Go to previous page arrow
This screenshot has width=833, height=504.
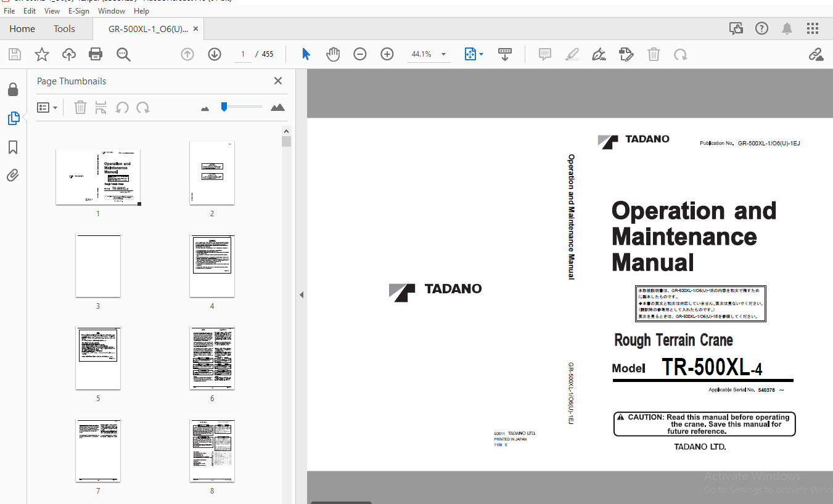[x=187, y=54]
